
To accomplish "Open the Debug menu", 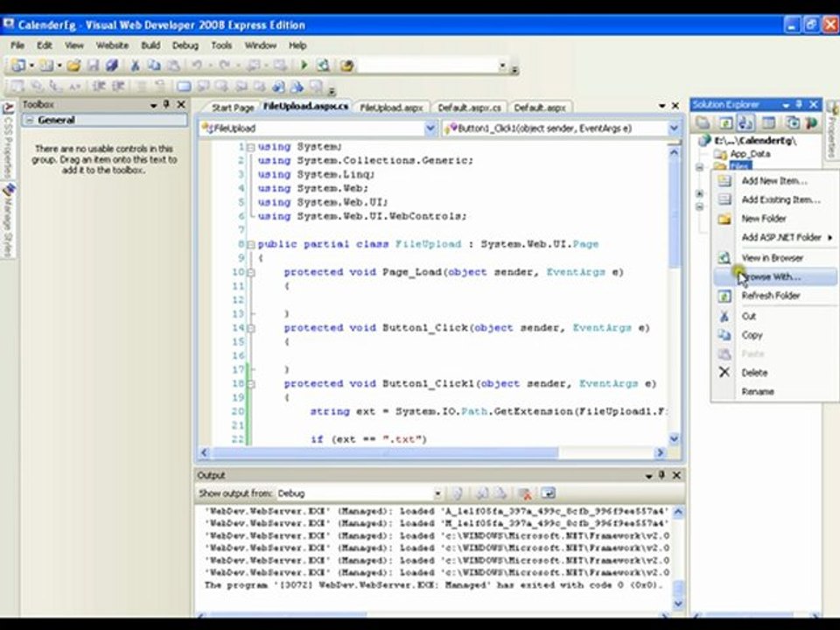I will tap(185, 45).
